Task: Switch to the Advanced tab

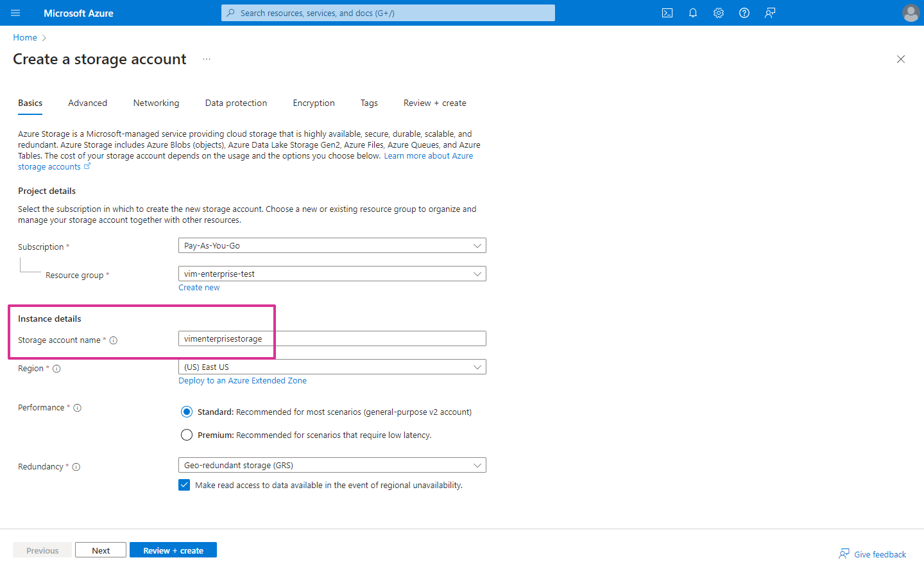Action: click(x=87, y=103)
